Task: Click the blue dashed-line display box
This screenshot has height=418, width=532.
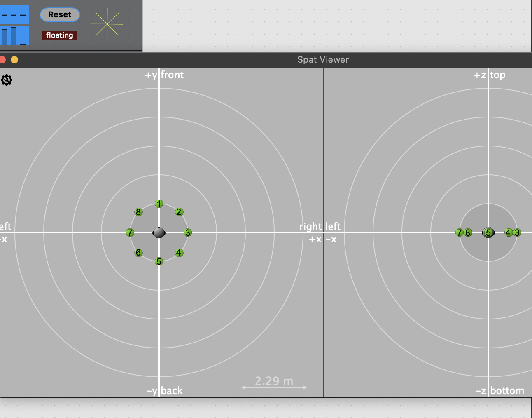Action: (14, 14)
